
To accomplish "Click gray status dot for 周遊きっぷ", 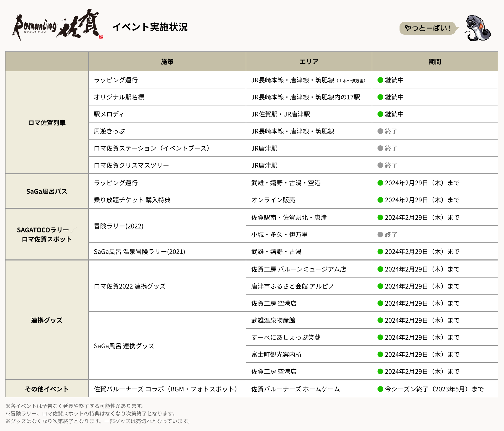I will coord(380,131).
